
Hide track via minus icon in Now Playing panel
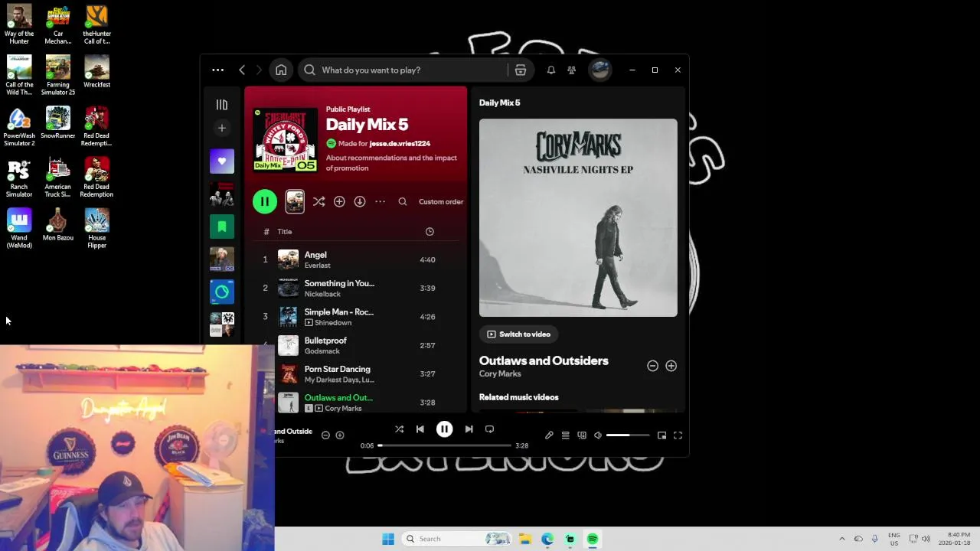click(652, 367)
